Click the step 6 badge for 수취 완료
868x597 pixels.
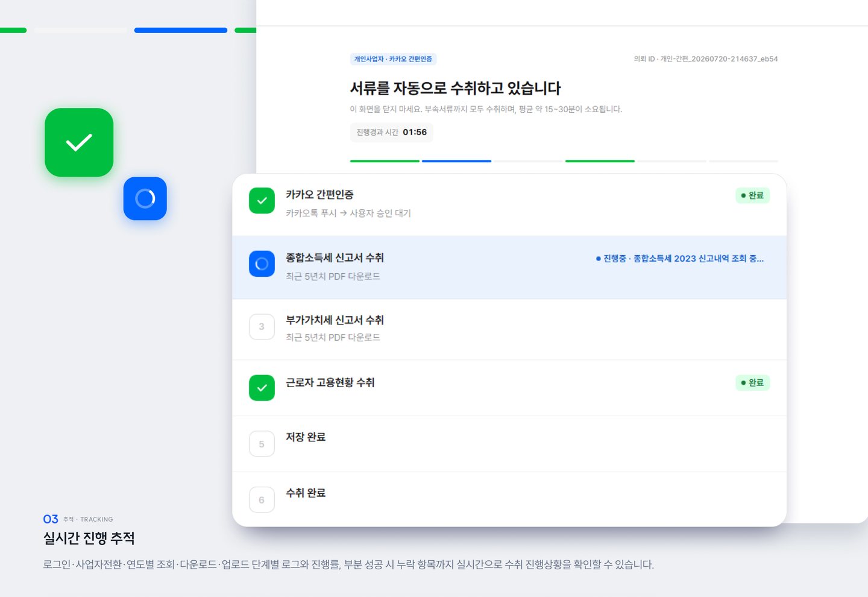coord(262,500)
